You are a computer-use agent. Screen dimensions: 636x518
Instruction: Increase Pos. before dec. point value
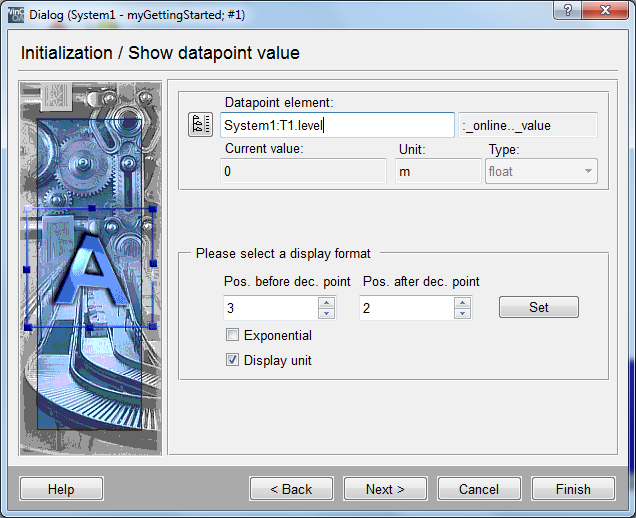326,303
